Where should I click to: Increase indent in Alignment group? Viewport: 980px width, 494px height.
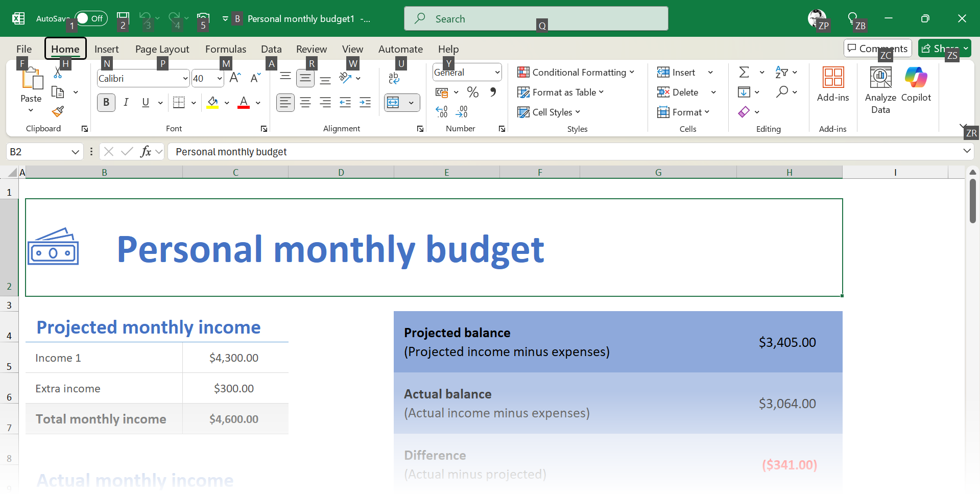365,103
